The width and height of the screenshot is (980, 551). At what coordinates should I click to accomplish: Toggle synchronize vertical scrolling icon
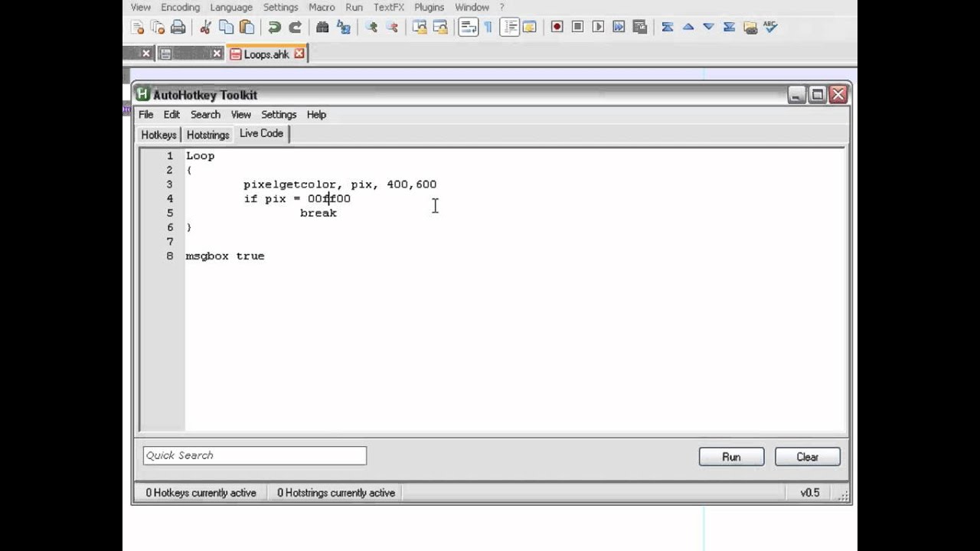(x=420, y=28)
